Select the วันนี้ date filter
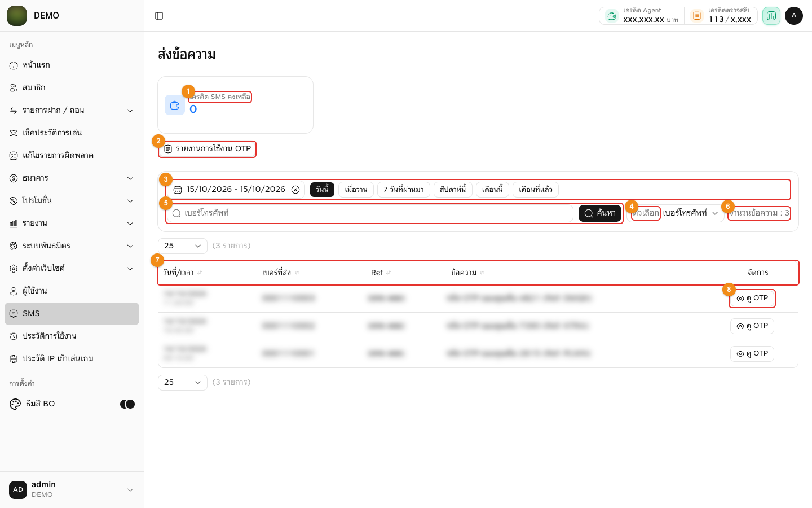 (x=322, y=190)
